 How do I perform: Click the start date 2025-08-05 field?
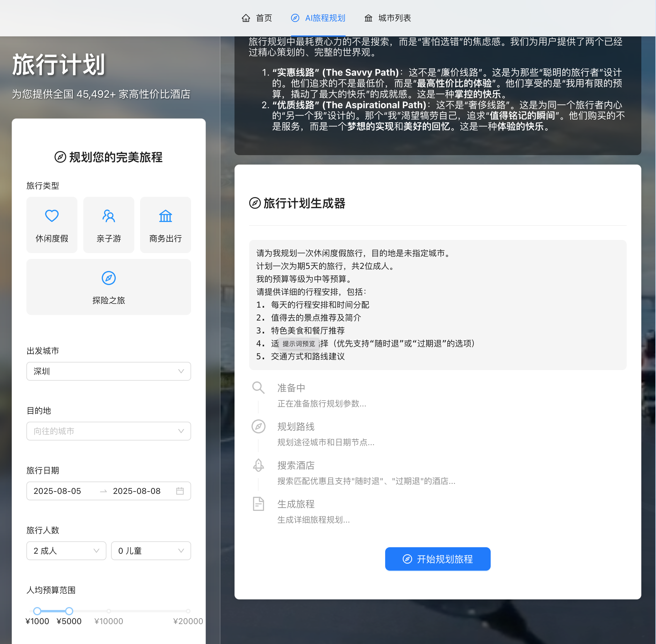(57, 491)
